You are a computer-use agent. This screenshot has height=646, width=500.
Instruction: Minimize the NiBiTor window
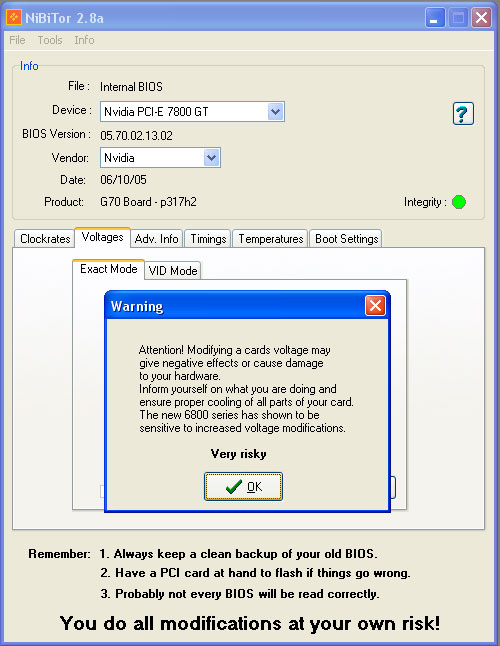pyautogui.click(x=435, y=18)
